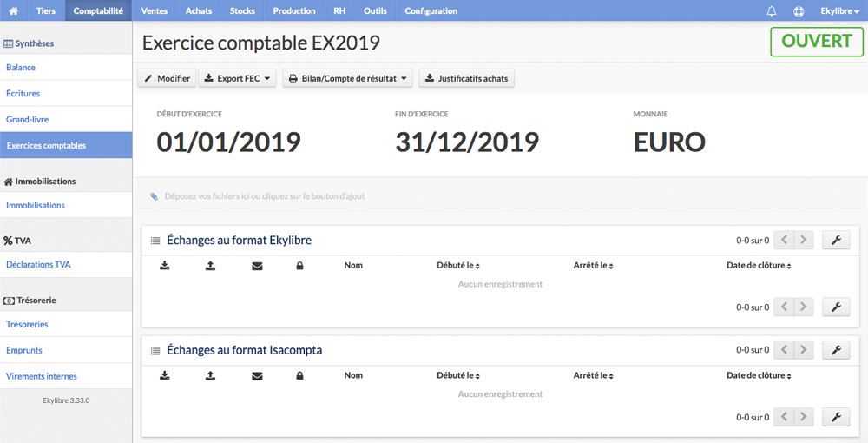The image size is (868, 443).
Task: Open the Production menu
Action: (x=294, y=10)
